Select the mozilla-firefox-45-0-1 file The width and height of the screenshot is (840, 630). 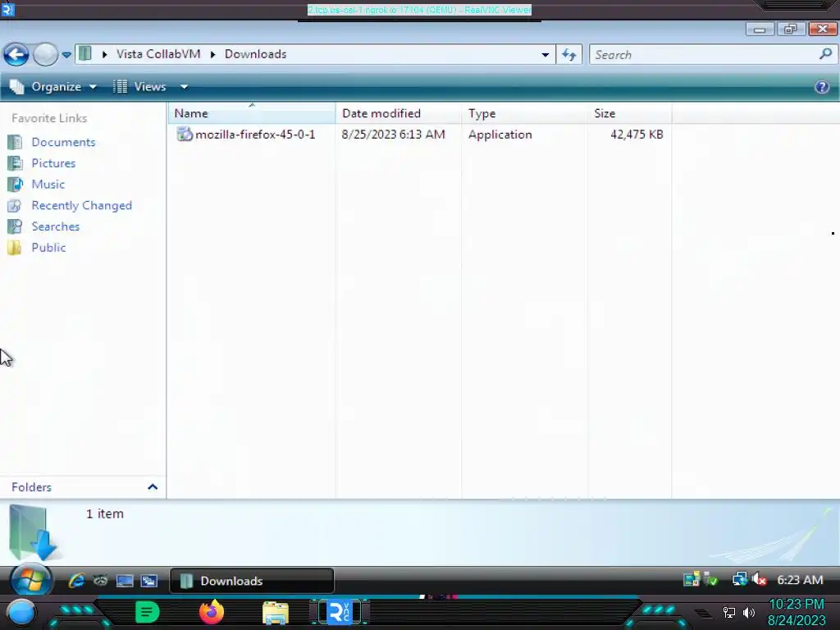tap(255, 135)
